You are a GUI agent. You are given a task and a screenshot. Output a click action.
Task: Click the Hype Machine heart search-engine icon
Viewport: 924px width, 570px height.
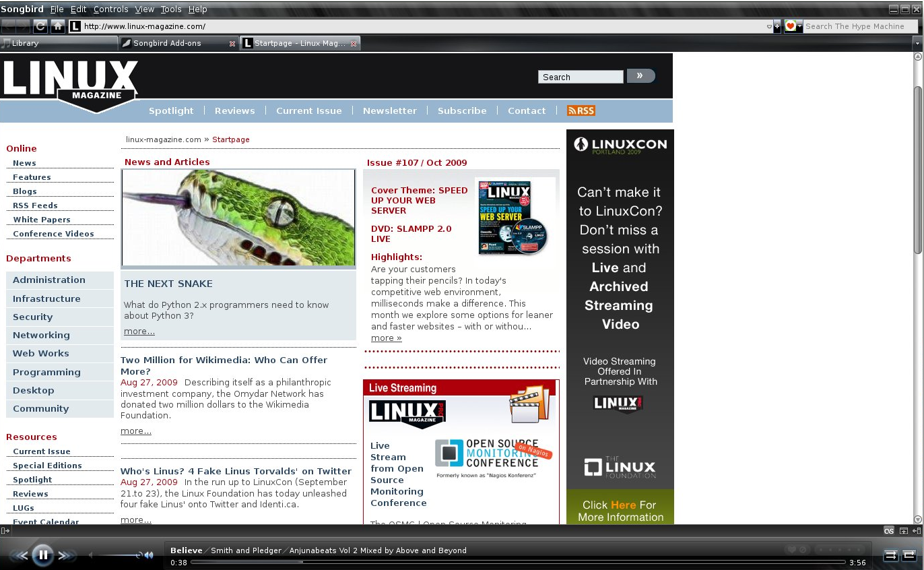click(791, 26)
